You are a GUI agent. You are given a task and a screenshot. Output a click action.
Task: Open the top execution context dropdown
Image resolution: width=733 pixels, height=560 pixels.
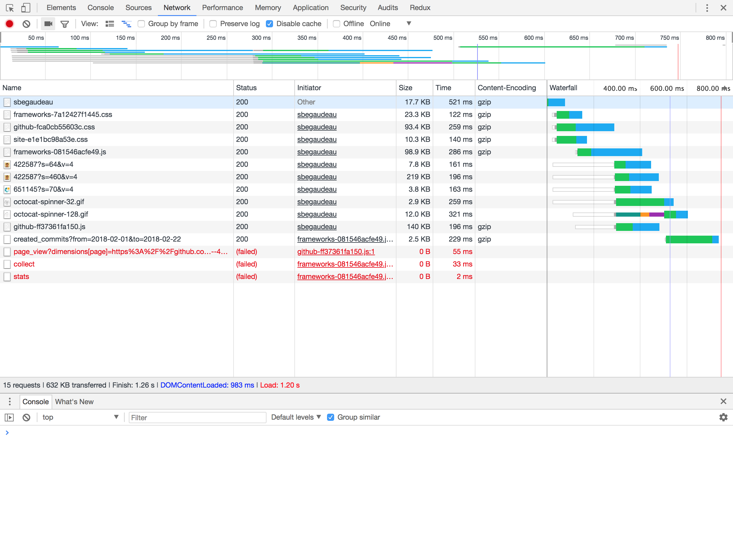click(x=80, y=417)
